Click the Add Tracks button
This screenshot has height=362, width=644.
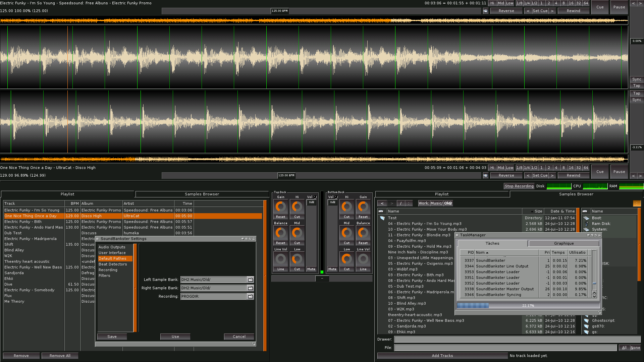[x=442, y=356]
